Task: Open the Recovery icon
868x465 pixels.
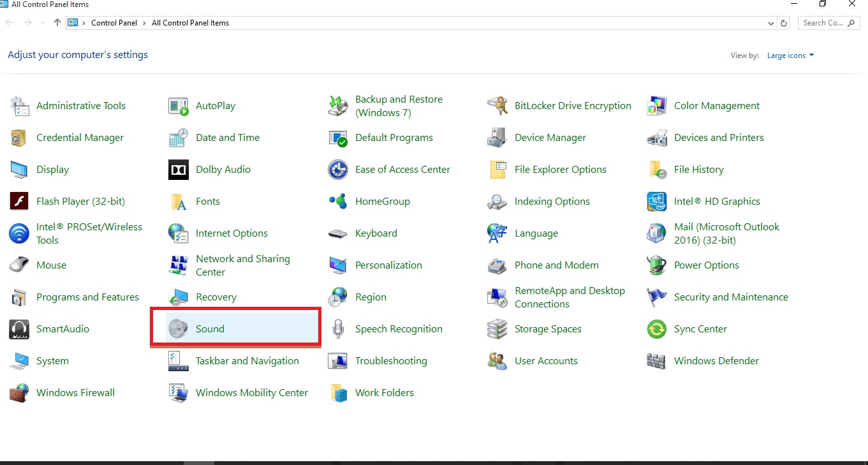Action: [179, 297]
